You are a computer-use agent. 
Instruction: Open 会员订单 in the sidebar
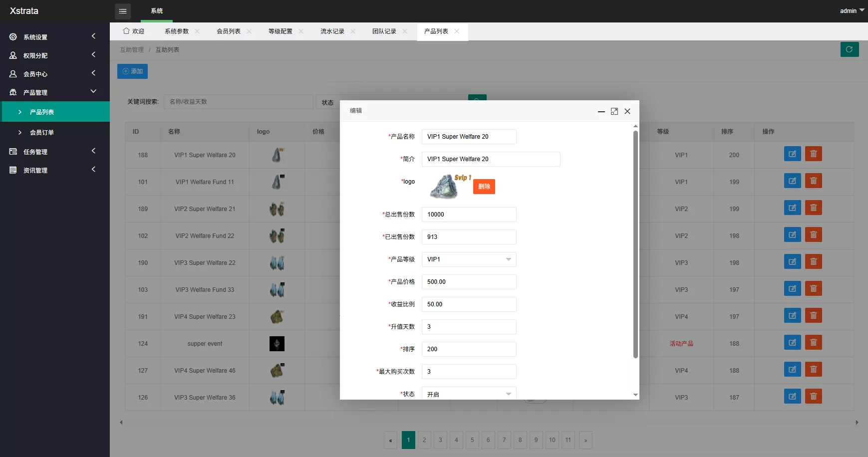(42, 133)
